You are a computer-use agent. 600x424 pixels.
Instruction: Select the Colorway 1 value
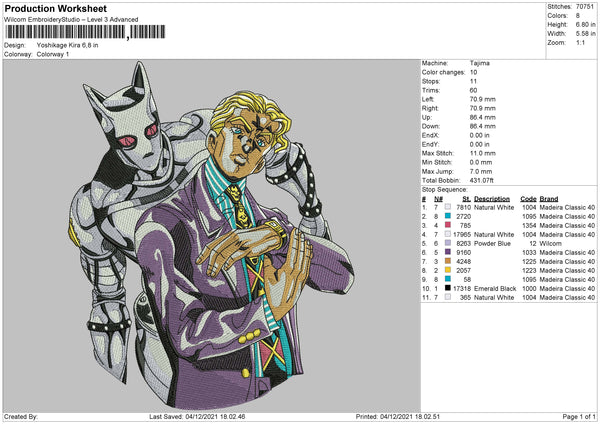point(53,54)
